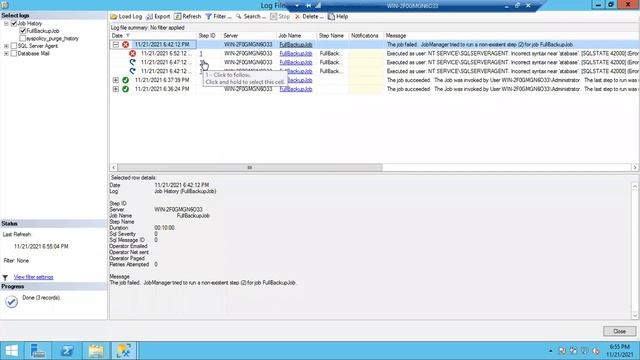The height and width of the screenshot is (360, 640).
Task: Follow FullBackupJob link in 6:42:12 PM parent row
Action: 296,44
